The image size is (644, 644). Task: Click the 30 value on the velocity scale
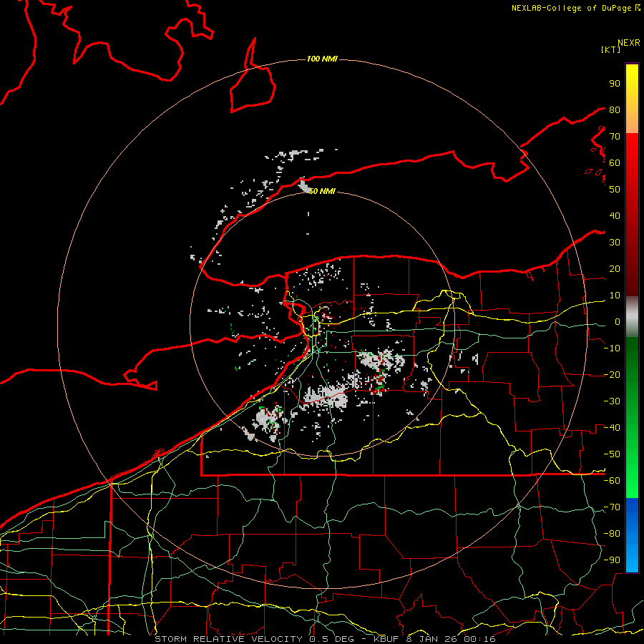pos(615,243)
